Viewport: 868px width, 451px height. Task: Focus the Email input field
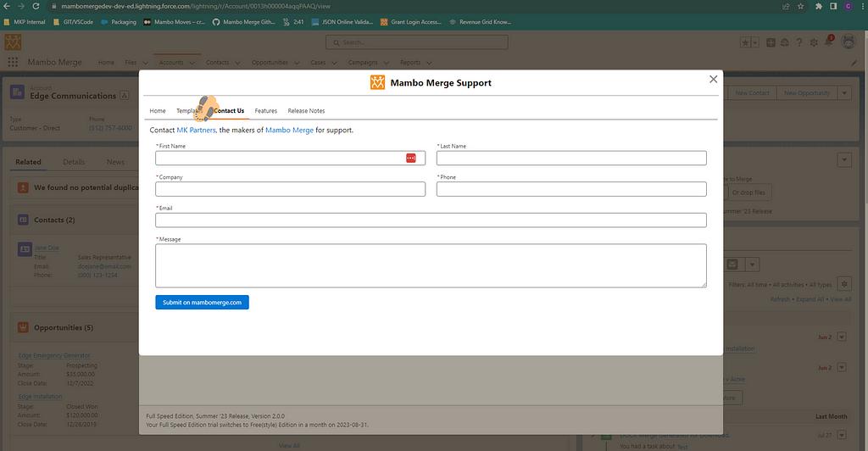(x=431, y=220)
